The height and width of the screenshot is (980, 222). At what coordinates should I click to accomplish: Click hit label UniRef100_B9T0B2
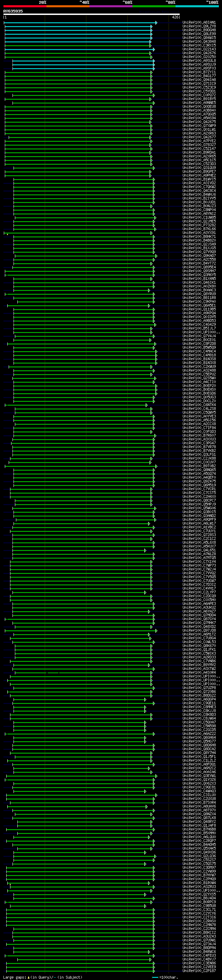coord(199,466)
